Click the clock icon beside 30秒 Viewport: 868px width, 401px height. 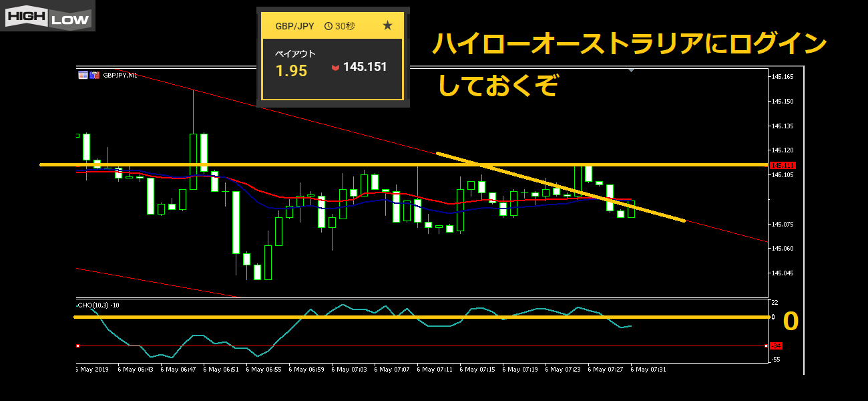coord(328,26)
